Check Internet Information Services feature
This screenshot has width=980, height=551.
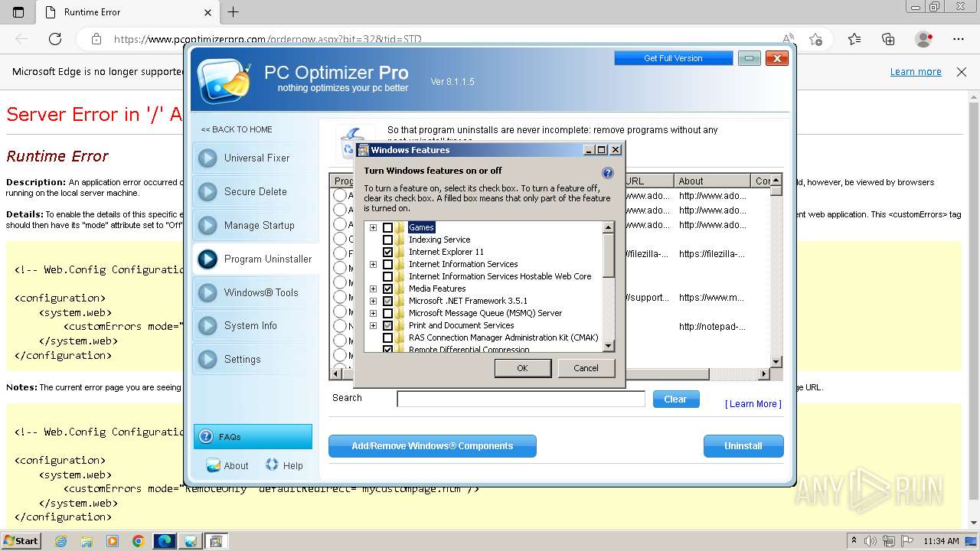click(388, 265)
